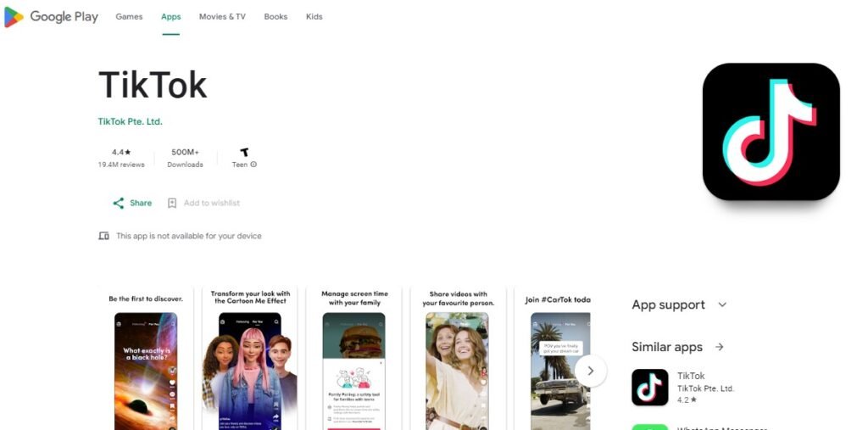The width and height of the screenshot is (868, 430).
Task: Click the large TikTok app icon
Action: tap(771, 131)
